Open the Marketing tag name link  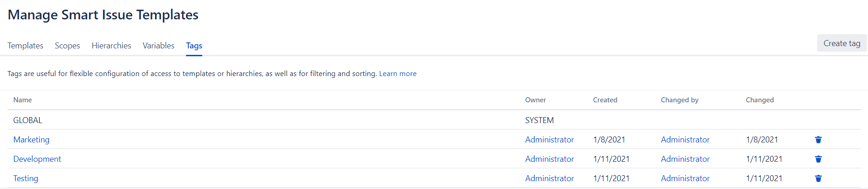click(x=31, y=140)
